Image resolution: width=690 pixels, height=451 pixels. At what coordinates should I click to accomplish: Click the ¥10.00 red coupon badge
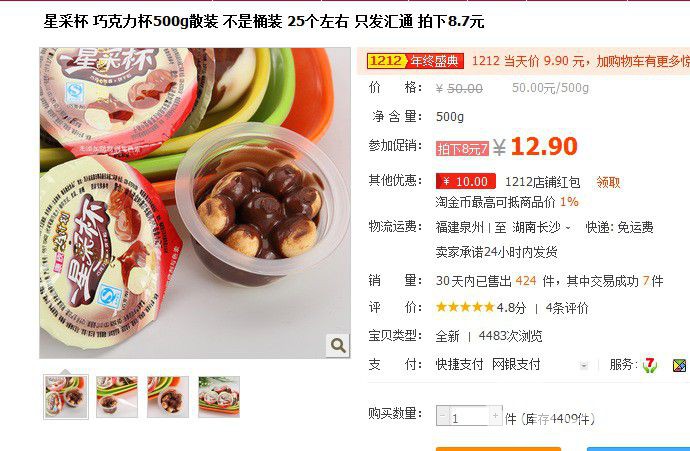pyautogui.click(x=466, y=181)
